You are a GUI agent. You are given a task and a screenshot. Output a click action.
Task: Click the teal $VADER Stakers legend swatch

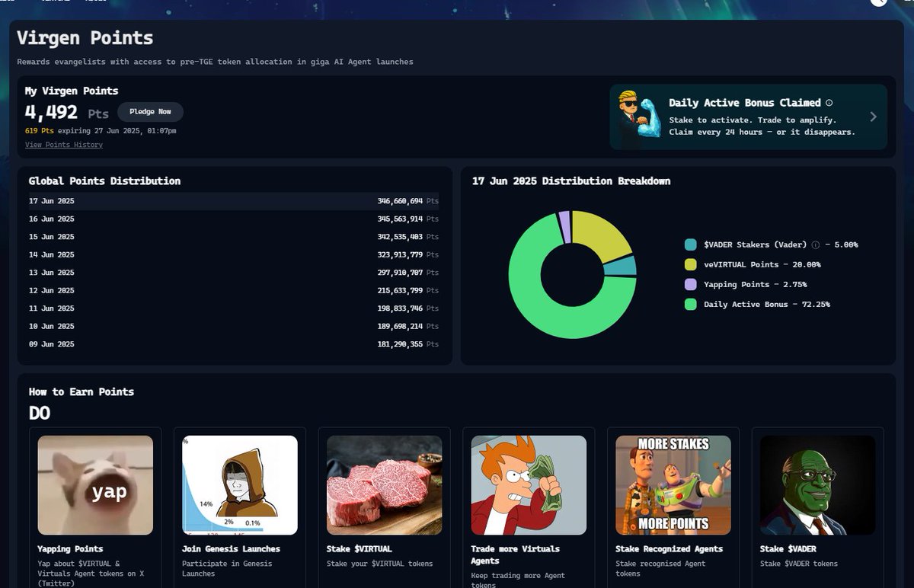click(x=691, y=244)
